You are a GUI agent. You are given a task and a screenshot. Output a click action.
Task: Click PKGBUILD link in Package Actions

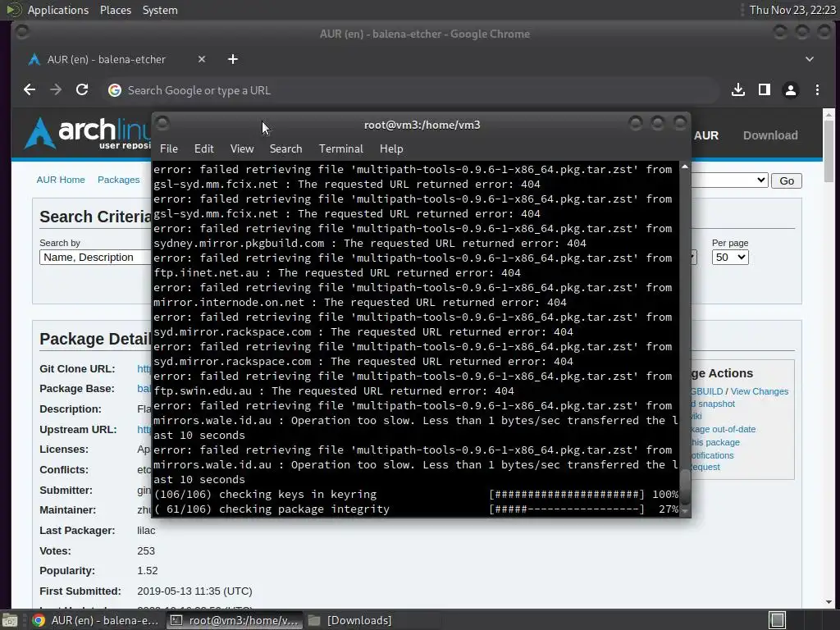click(707, 391)
